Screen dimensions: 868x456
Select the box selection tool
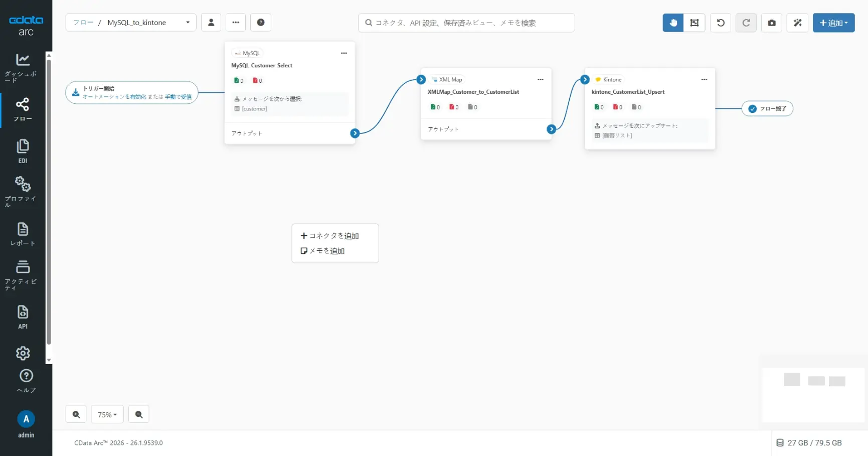click(695, 23)
